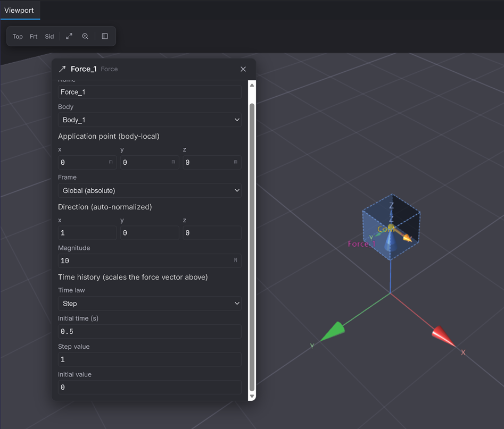Screen dimensions: 504x429
Task: Click the Magnitude field showing 10
Action: pos(150,260)
